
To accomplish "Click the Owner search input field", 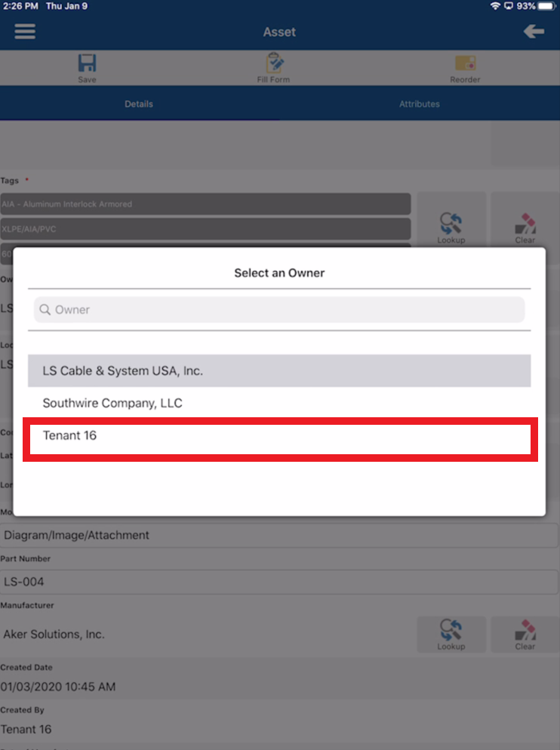I will [x=279, y=309].
